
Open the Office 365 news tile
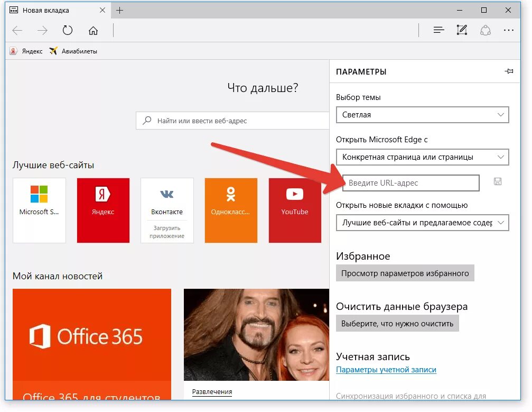pyautogui.click(x=92, y=344)
